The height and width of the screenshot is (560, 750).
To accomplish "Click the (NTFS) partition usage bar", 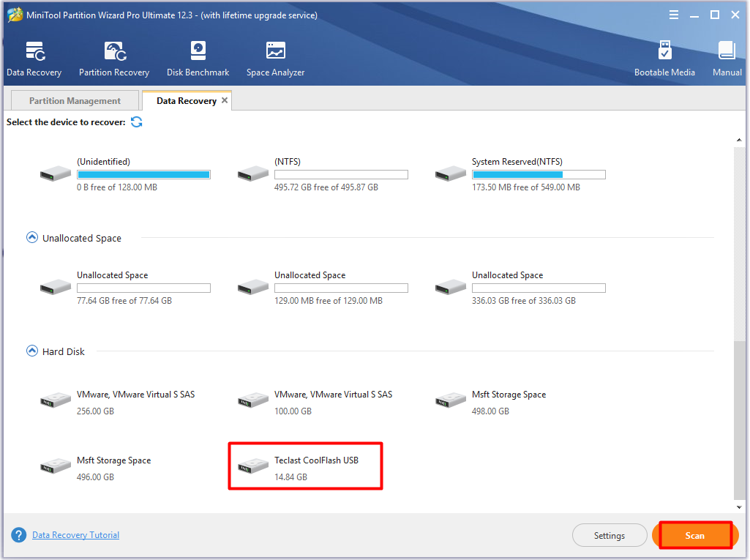I will pos(341,175).
